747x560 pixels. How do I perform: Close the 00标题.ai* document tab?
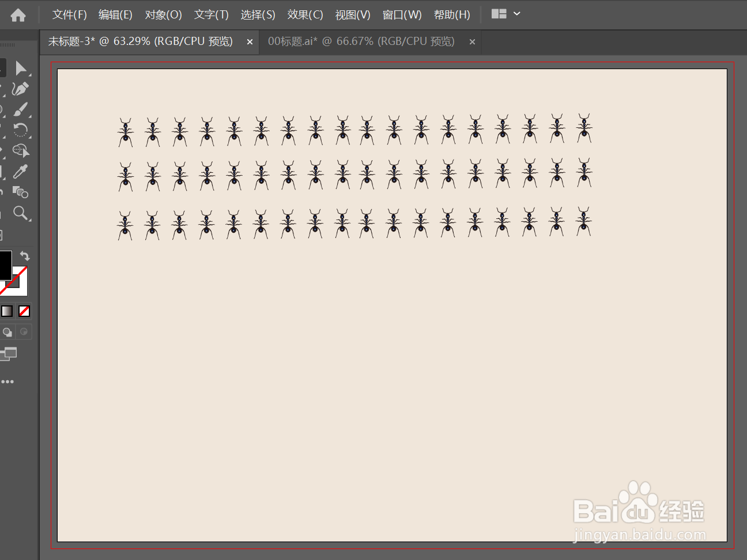(x=472, y=42)
